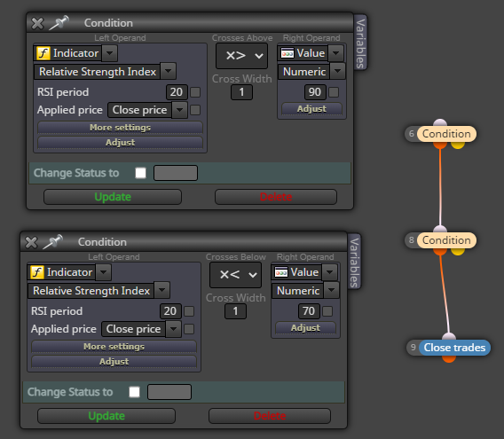Expand Numeric dropdown in Crosses Above panel
This screenshot has width=504, height=439.
tap(337, 71)
